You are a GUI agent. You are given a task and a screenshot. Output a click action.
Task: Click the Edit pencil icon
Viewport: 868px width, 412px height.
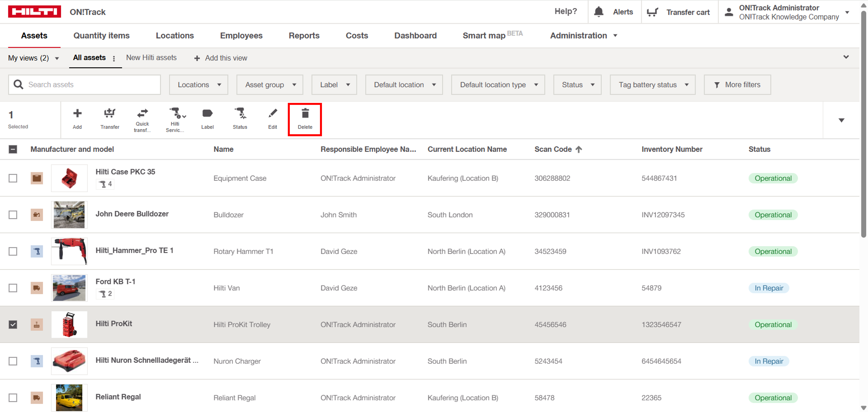tap(273, 113)
